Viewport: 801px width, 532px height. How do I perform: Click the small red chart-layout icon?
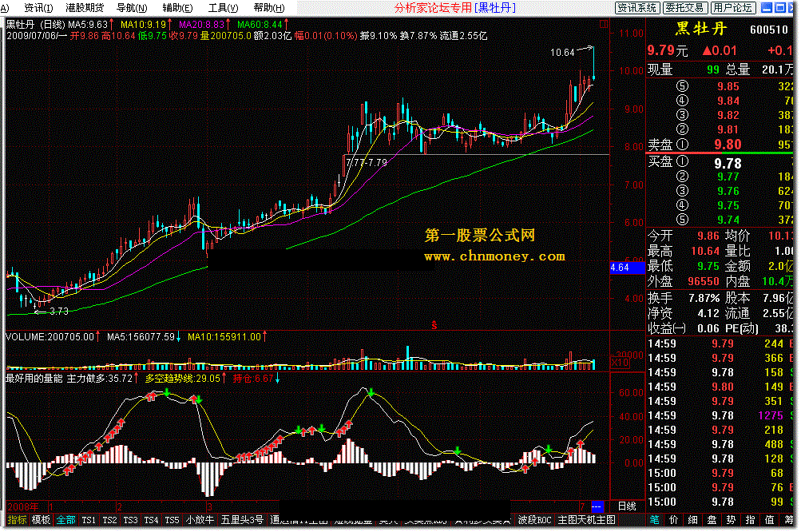pos(603,23)
